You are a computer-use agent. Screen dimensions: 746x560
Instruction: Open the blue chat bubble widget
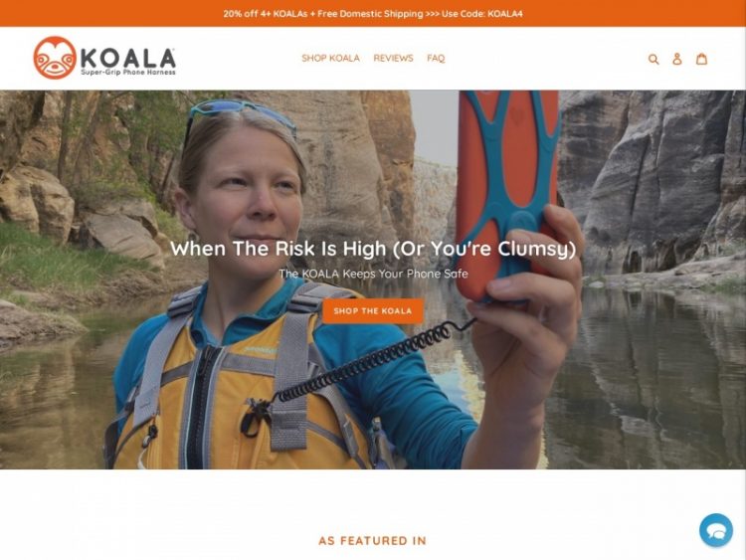click(x=716, y=530)
